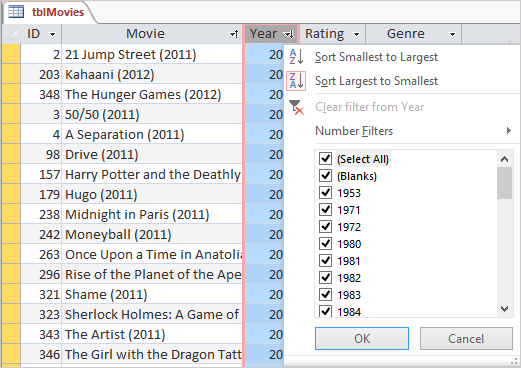Toggle the (Blanks) checkbox

coord(325,176)
